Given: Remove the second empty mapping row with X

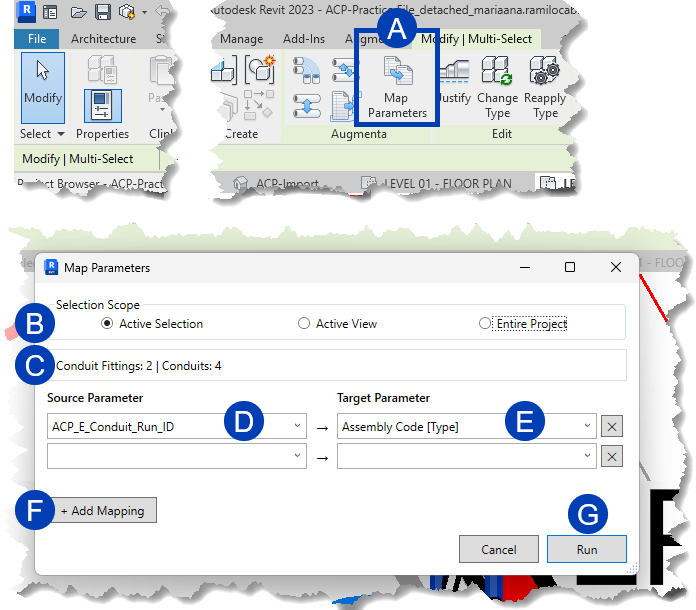Looking at the screenshot, I should click(x=612, y=456).
